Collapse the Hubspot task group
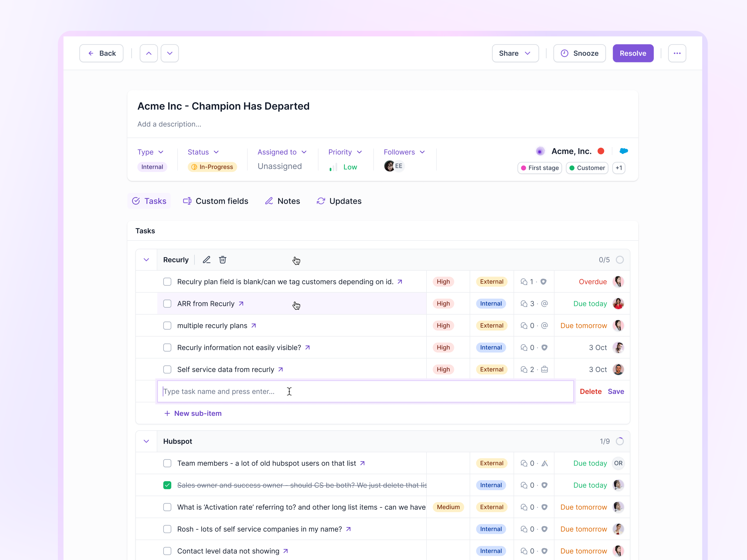 (x=146, y=441)
